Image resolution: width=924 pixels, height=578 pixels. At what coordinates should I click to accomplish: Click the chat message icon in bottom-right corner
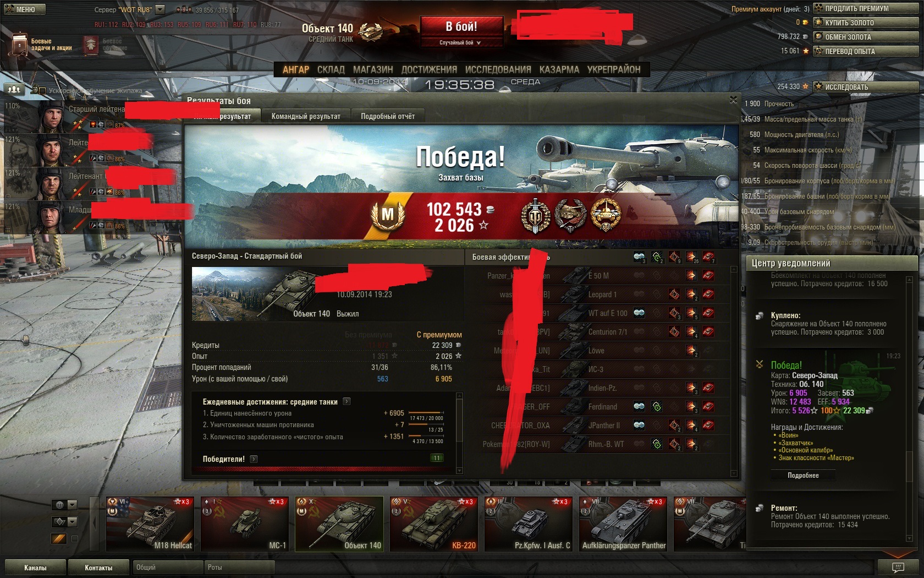[x=898, y=567]
